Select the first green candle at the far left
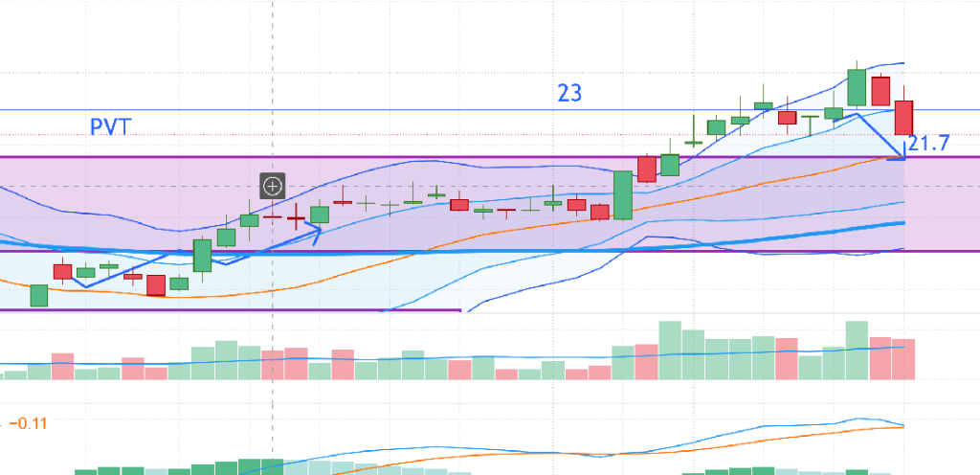The width and height of the screenshot is (980, 475). coord(38,295)
